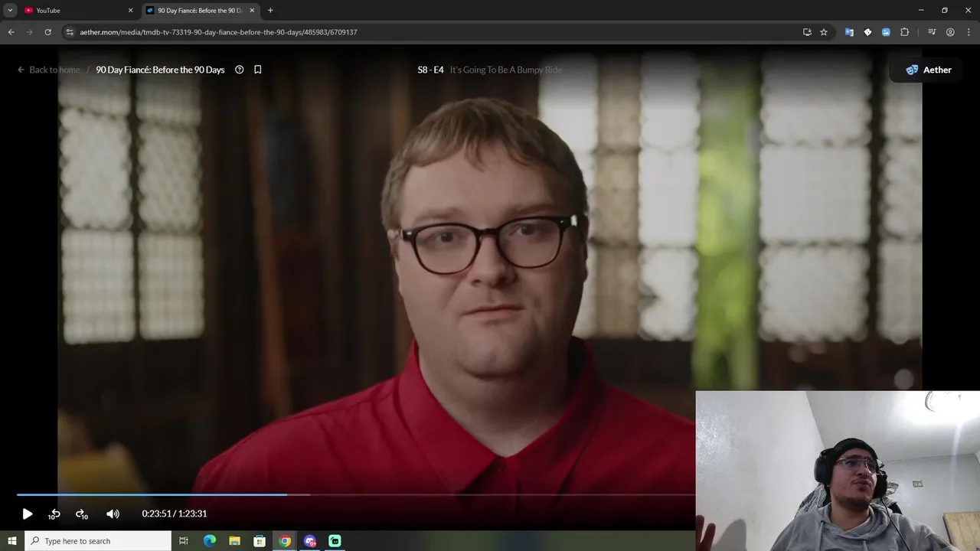Play the paused video
Screen dimensions: 980x551
28,514
